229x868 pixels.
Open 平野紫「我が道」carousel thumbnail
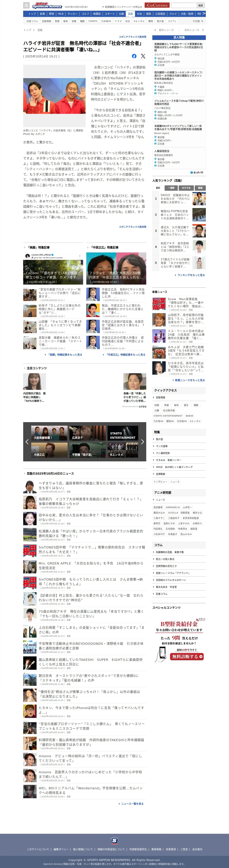point(88,450)
